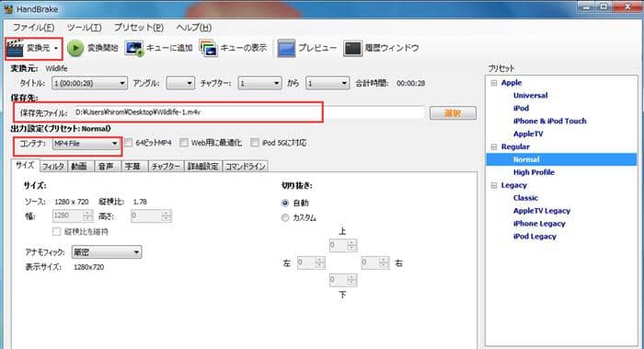Click the Legacy preset group label
The image size is (644, 349).
click(513, 185)
